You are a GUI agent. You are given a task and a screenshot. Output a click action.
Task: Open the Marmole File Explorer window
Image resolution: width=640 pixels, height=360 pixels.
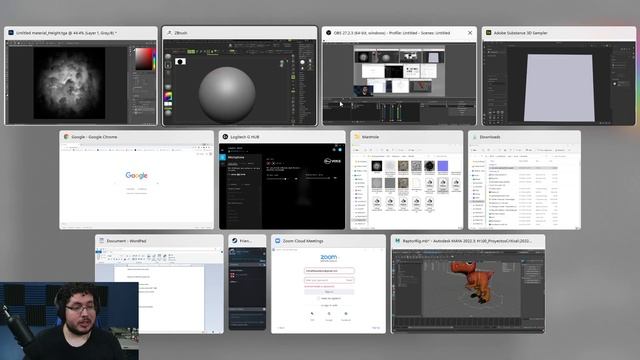click(x=407, y=180)
